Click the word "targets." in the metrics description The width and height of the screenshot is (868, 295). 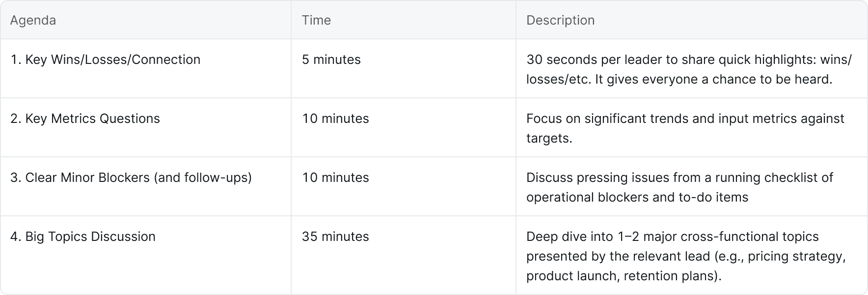pos(549,138)
